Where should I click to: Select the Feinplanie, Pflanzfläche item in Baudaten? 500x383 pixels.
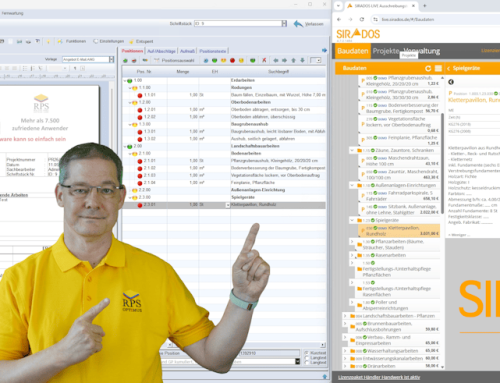pyautogui.click(x=399, y=140)
